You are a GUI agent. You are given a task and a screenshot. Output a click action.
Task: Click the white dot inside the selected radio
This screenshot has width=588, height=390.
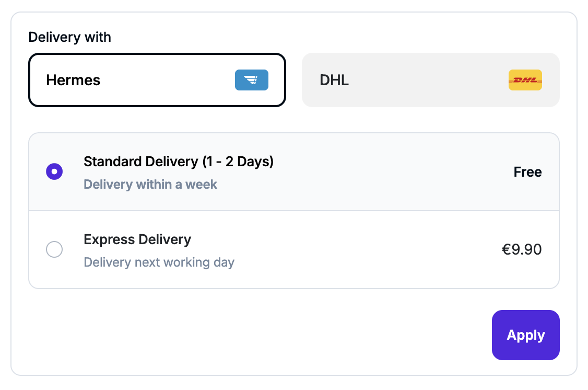coord(54,171)
